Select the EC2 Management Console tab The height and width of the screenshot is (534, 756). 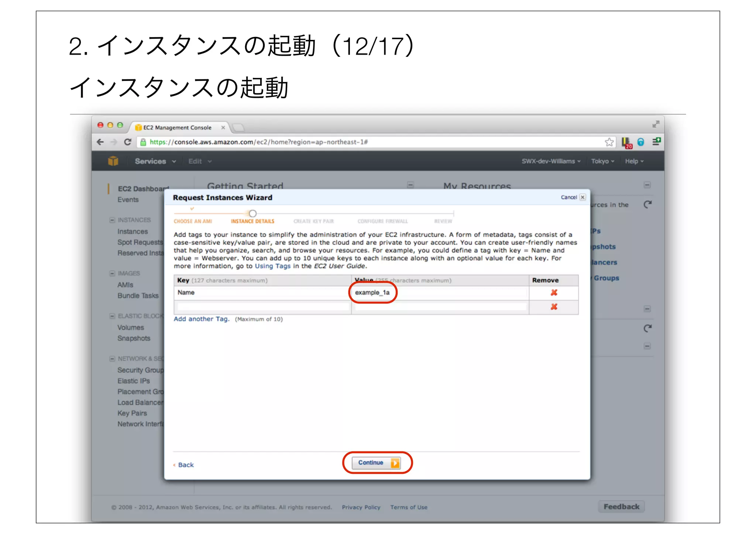tap(177, 128)
